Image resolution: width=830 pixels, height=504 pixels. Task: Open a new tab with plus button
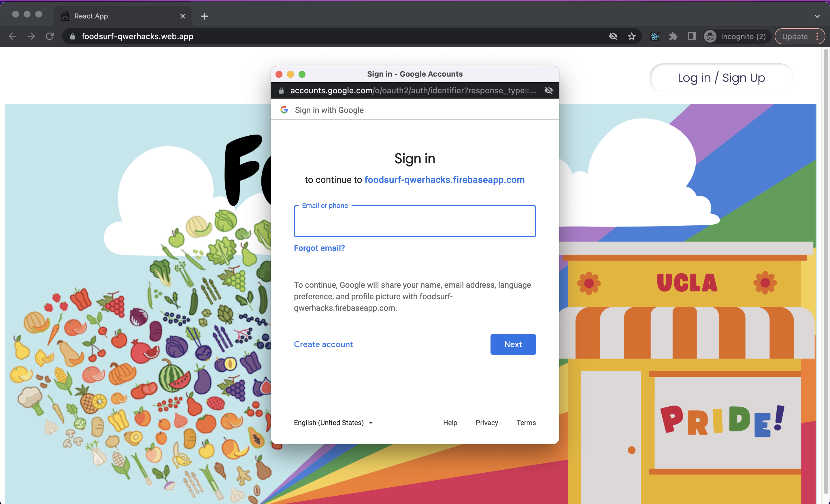(204, 16)
